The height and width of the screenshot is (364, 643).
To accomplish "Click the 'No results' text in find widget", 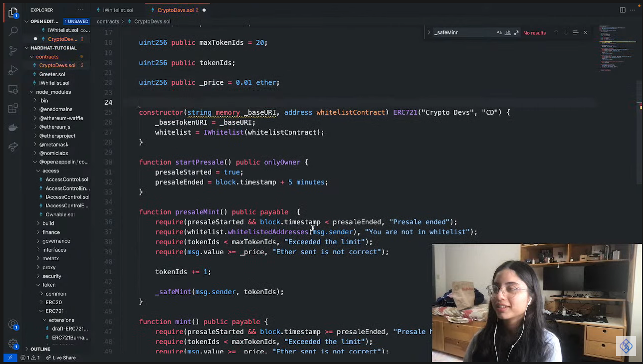I will [x=534, y=33].
